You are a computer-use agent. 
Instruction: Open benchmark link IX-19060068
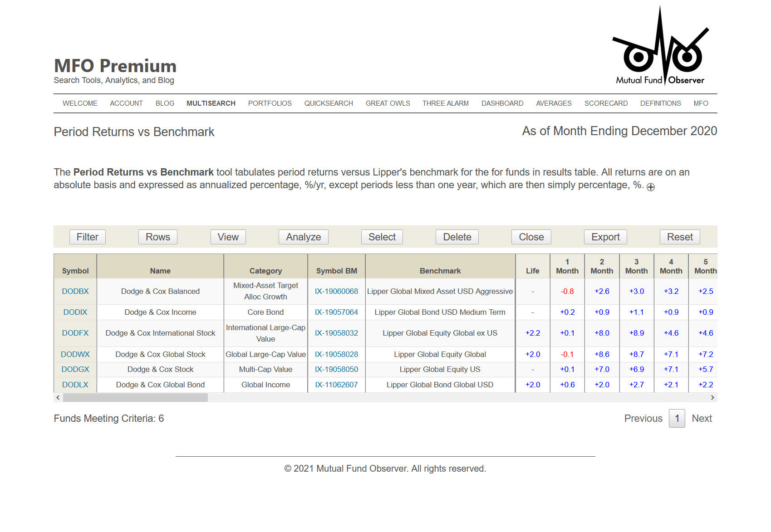(337, 292)
